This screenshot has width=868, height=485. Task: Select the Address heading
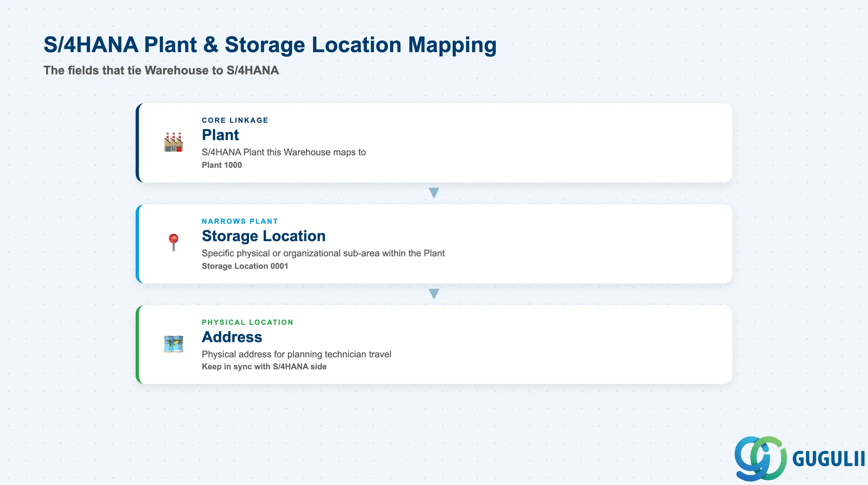(232, 337)
